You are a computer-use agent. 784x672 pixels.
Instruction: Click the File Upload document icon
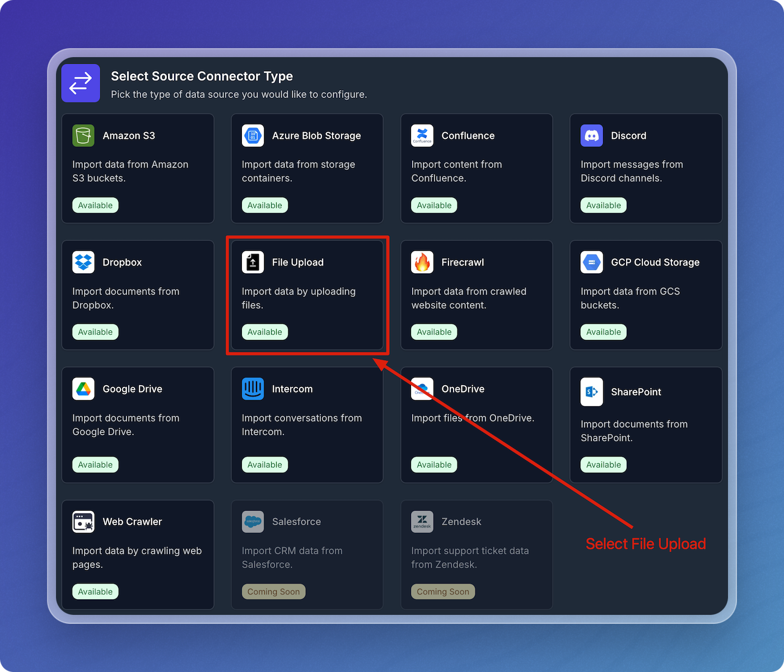coord(253,262)
